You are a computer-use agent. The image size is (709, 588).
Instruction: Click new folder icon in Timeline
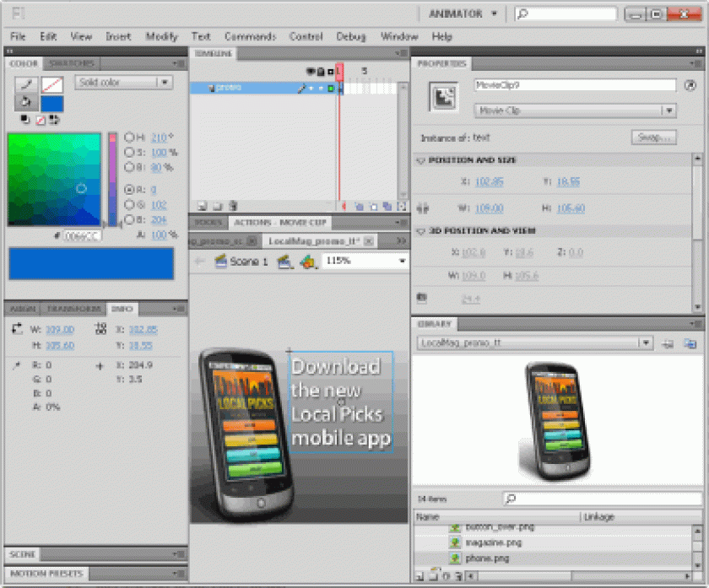(218, 207)
